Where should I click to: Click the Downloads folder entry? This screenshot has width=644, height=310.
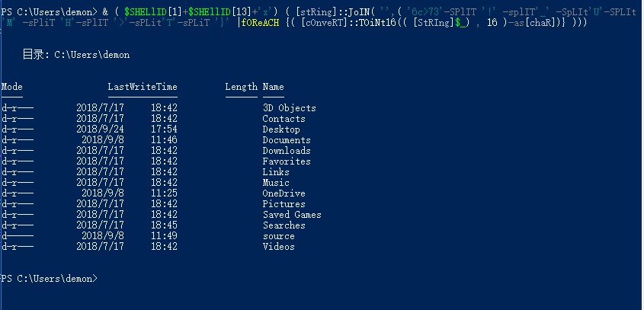(x=287, y=151)
